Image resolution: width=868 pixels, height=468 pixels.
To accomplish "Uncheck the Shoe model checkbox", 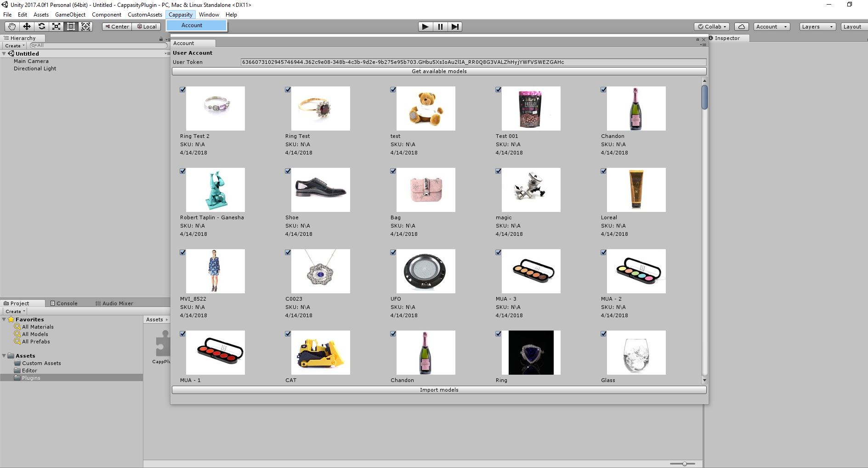I will click(288, 171).
